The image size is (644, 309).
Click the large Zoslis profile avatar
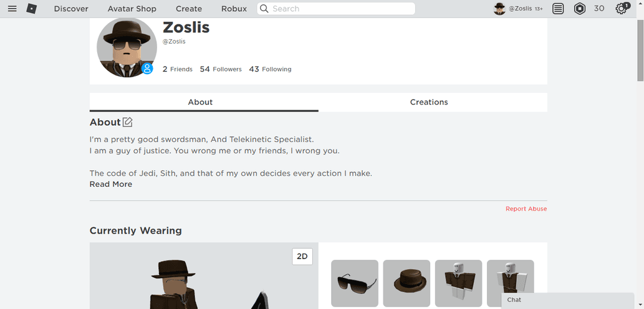tap(127, 47)
